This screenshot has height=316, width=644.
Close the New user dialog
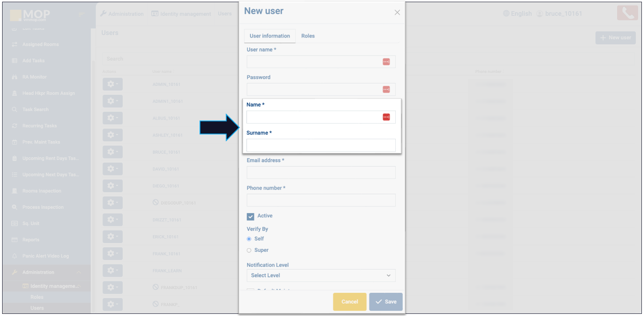[397, 13]
